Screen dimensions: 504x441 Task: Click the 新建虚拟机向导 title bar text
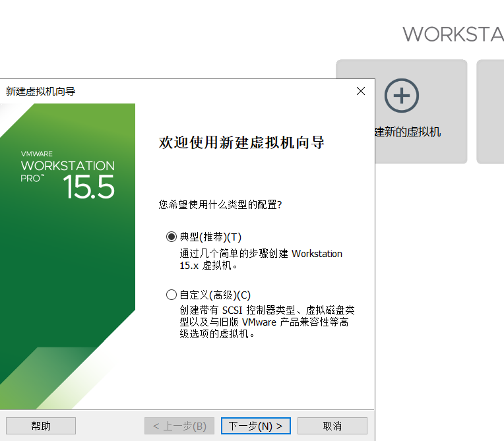[40, 92]
